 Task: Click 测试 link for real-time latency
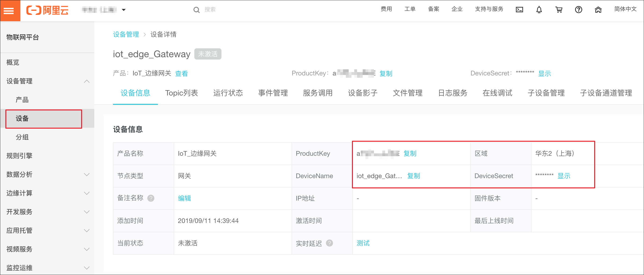click(x=363, y=243)
